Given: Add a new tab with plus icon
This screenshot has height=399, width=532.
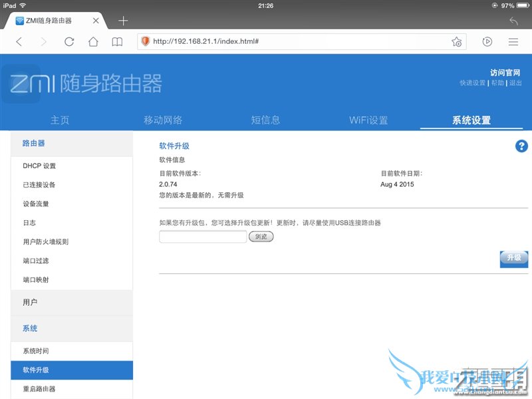Looking at the screenshot, I should tap(123, 21).
